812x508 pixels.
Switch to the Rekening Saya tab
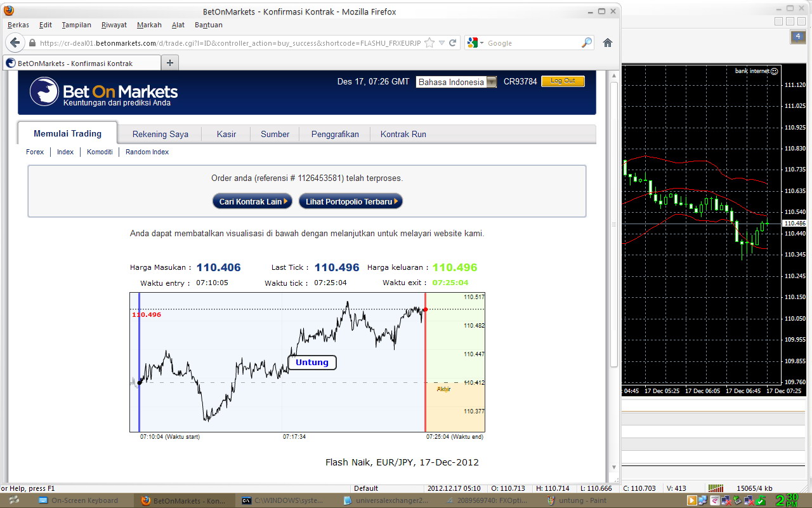point(160,134)
